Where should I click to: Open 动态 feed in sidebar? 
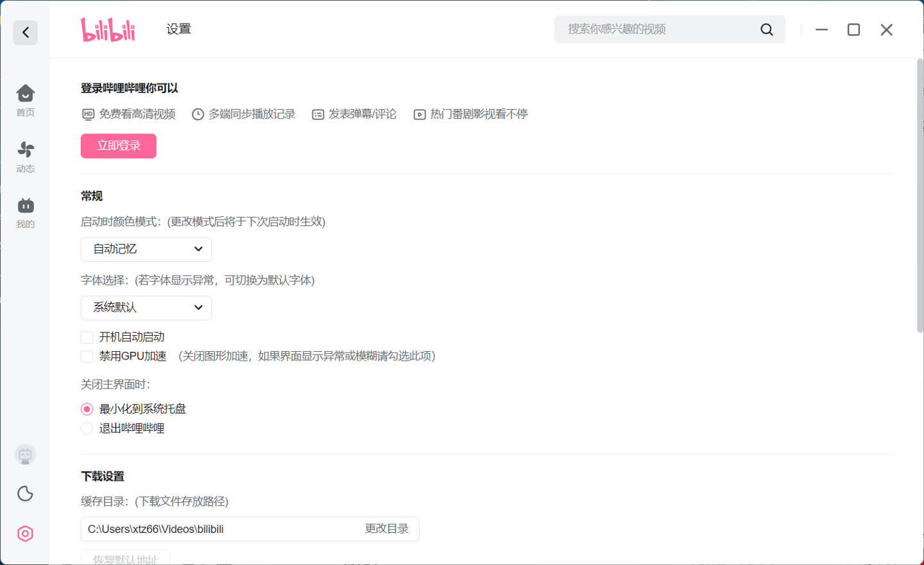25,157
